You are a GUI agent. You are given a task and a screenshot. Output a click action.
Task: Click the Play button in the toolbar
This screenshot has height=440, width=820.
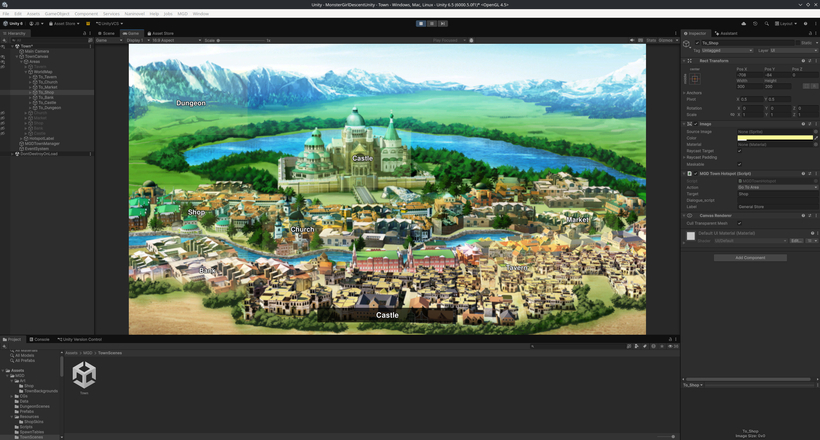tap(421, 24)
